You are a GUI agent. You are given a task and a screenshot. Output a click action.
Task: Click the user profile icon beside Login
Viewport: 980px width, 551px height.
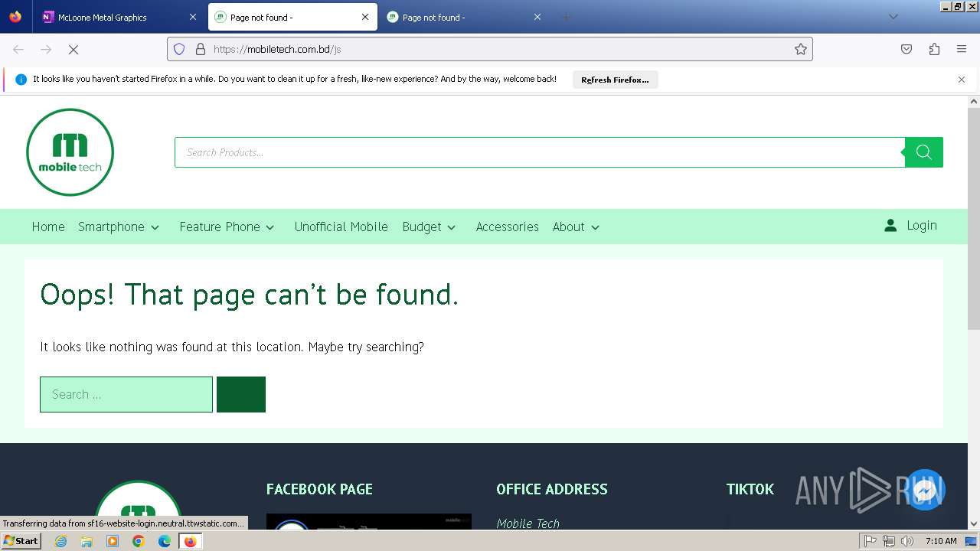[890, 226]
